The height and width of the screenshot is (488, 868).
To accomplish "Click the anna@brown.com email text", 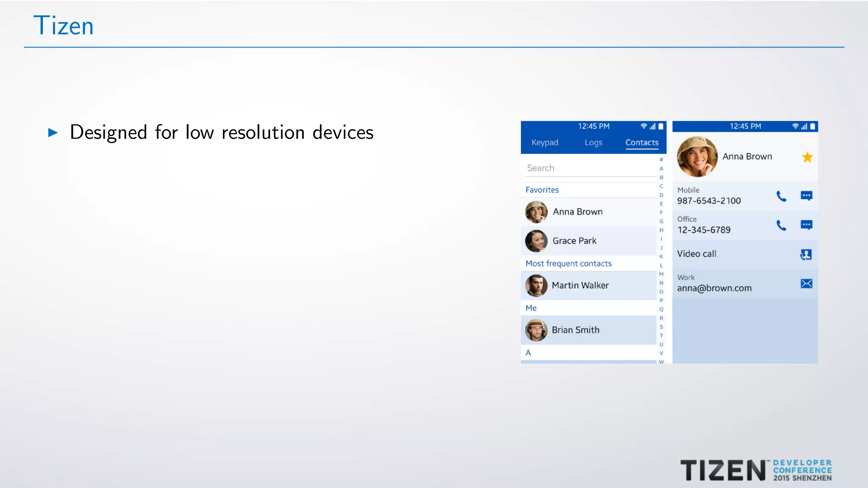I will coord(714,288).
